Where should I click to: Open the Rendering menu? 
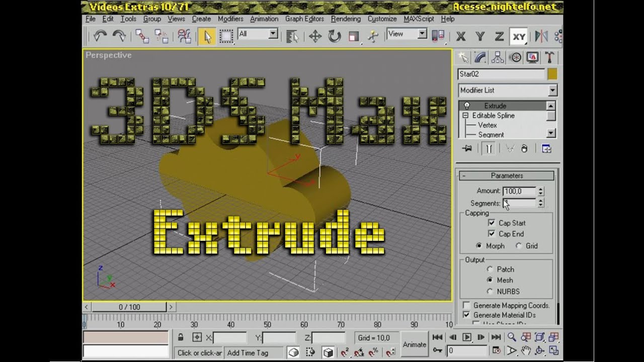tap(346, 19)
